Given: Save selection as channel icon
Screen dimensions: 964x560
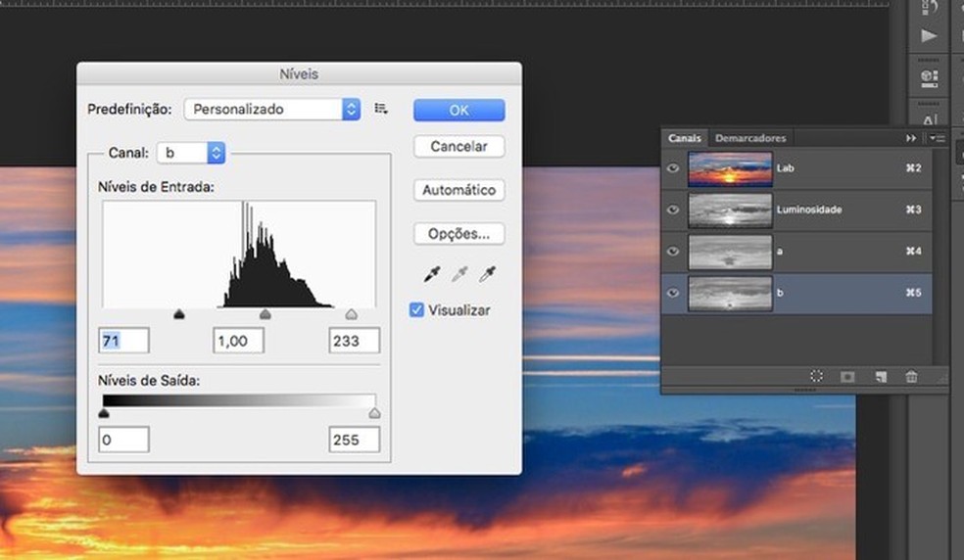Looking at the screenshot, I should (847, 376).
